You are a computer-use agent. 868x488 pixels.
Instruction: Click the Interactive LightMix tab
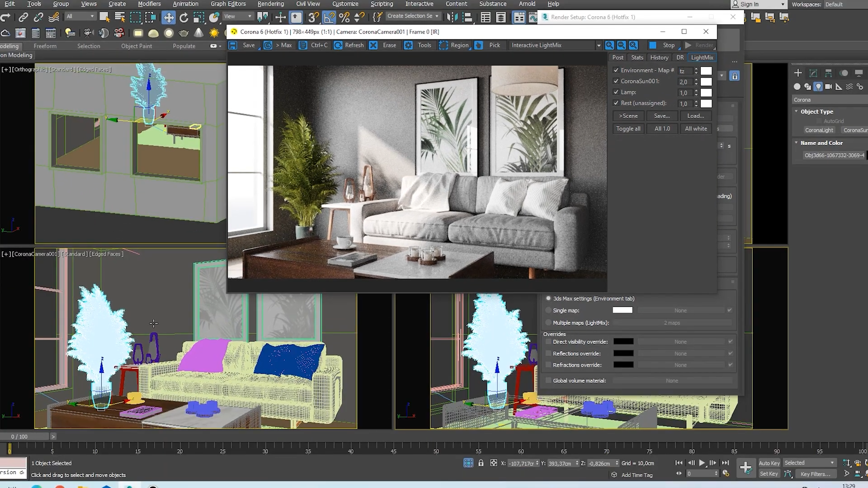(x=702, y=57)
